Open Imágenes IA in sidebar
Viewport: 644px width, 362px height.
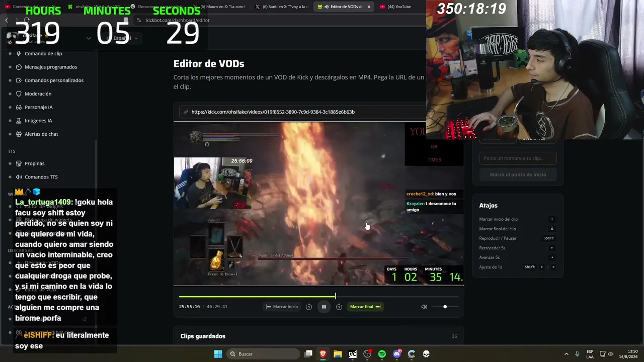[38, 121]
